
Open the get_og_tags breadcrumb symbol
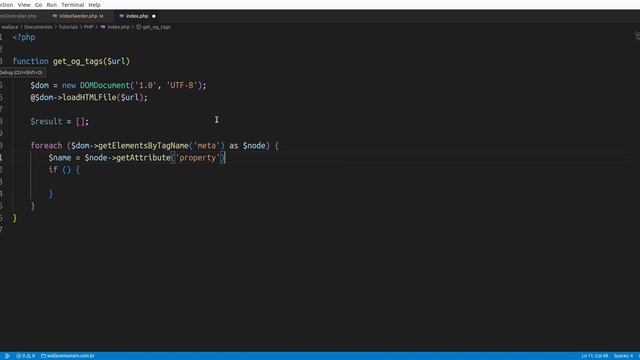point(156,27)
